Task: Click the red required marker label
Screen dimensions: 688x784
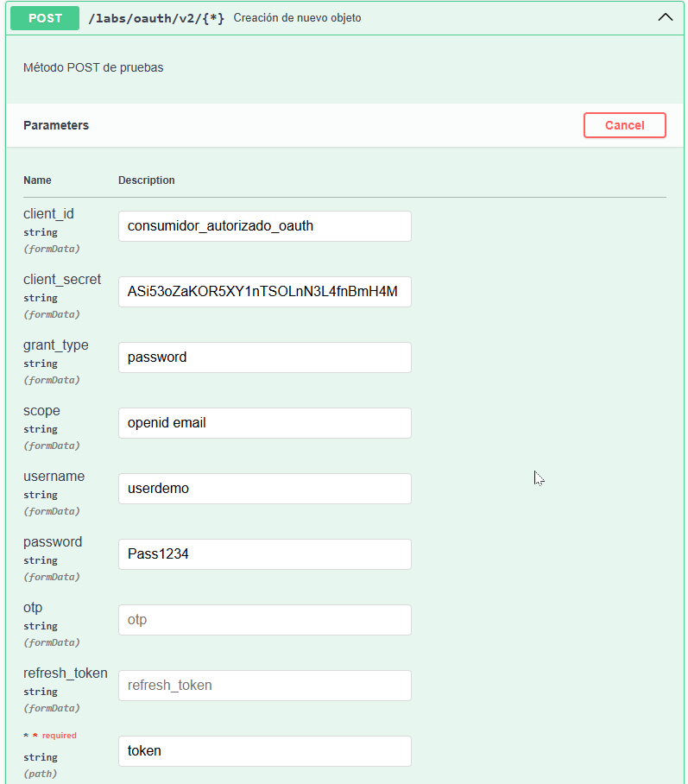Action: click(x=54, y=736)
